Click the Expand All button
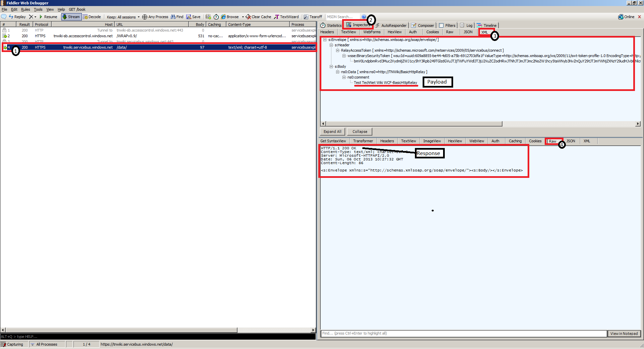Viewport: 644px width, 349px height. coord(332,132)
